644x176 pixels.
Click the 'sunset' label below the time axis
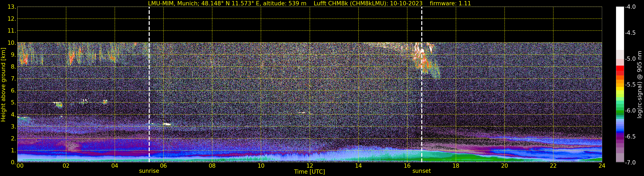click(421, 171)
